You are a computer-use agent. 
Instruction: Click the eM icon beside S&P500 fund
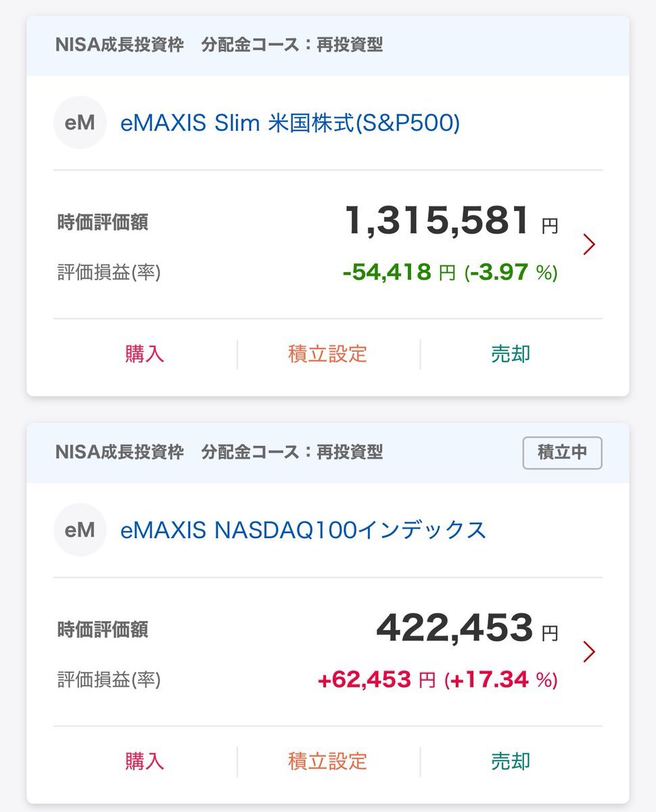80,122
